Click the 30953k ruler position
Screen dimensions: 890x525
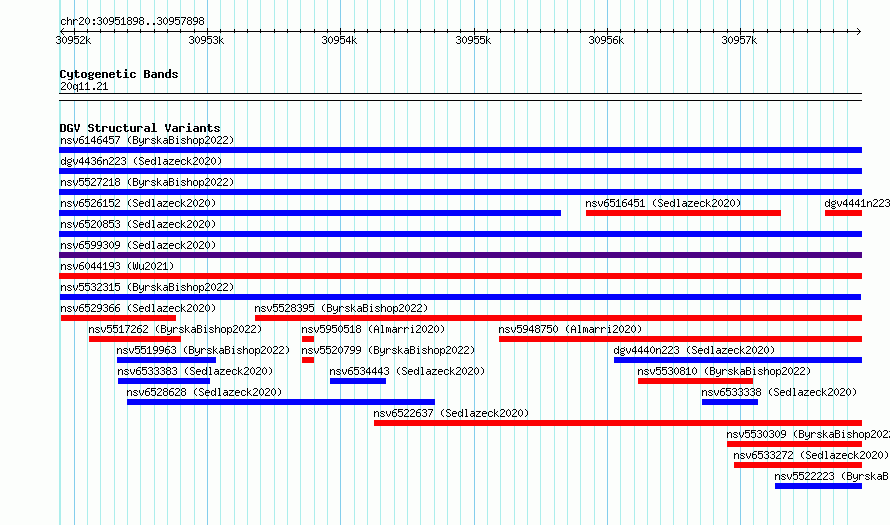point(207,40)
